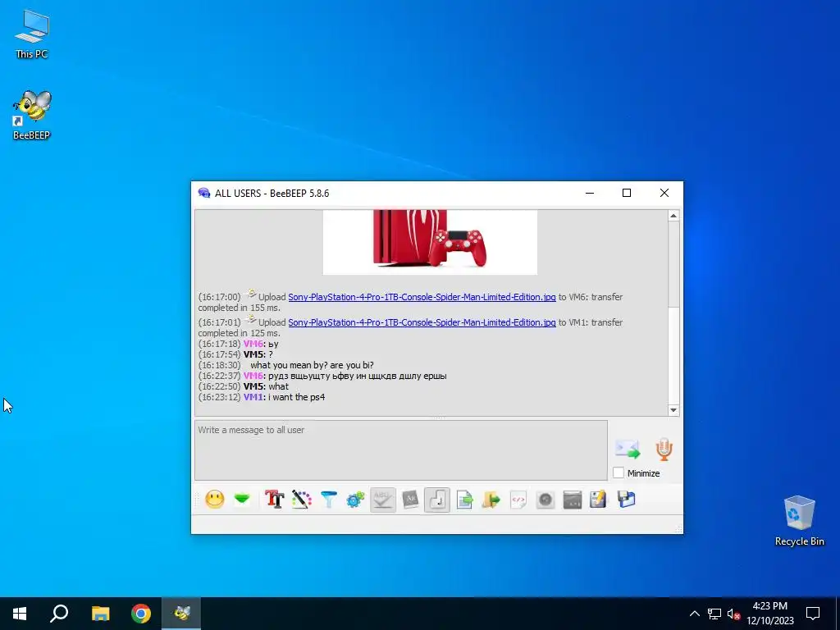Focus the message input box

pyautogui.click(x=400, y=450)
